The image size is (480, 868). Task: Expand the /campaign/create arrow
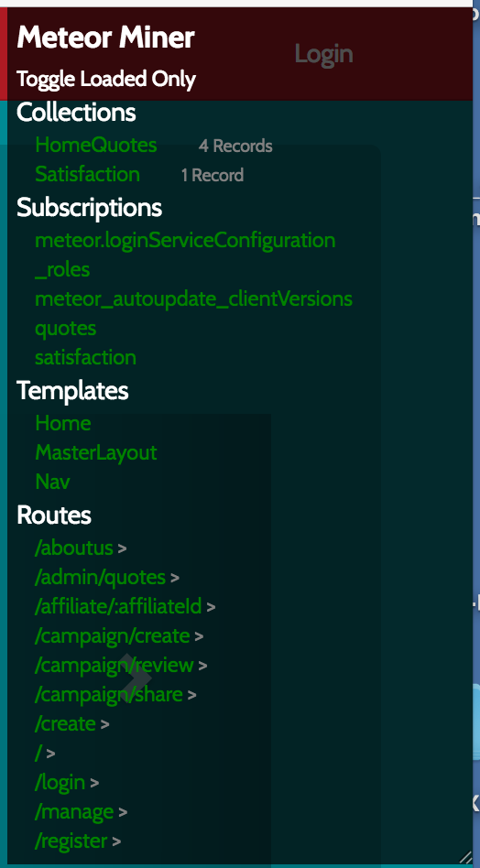click(x=199, y=637)
